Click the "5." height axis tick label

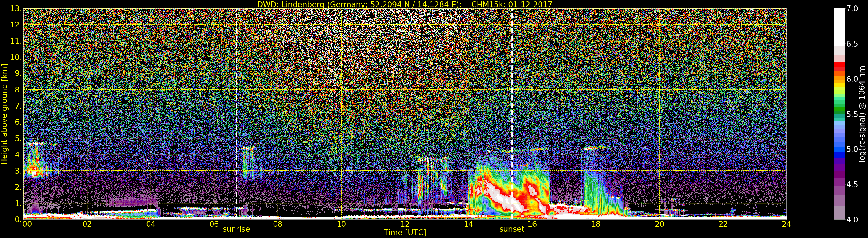pyautogui.click(x=18, y=138)
